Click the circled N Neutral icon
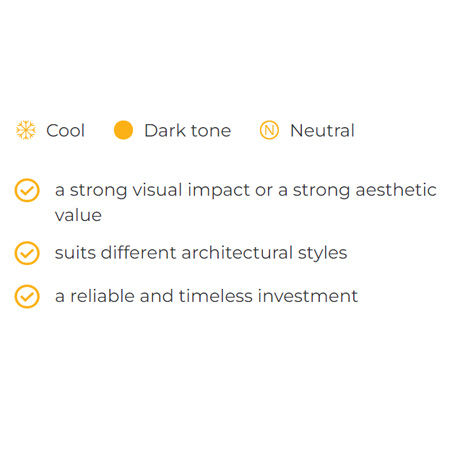Viewport: 450px width, 450px height. point(269,130)
